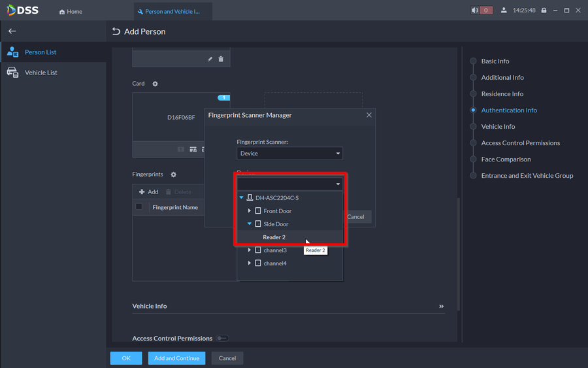
Task: Collapse the DH-ASC2204C-S device node
Action: [242, 197]
